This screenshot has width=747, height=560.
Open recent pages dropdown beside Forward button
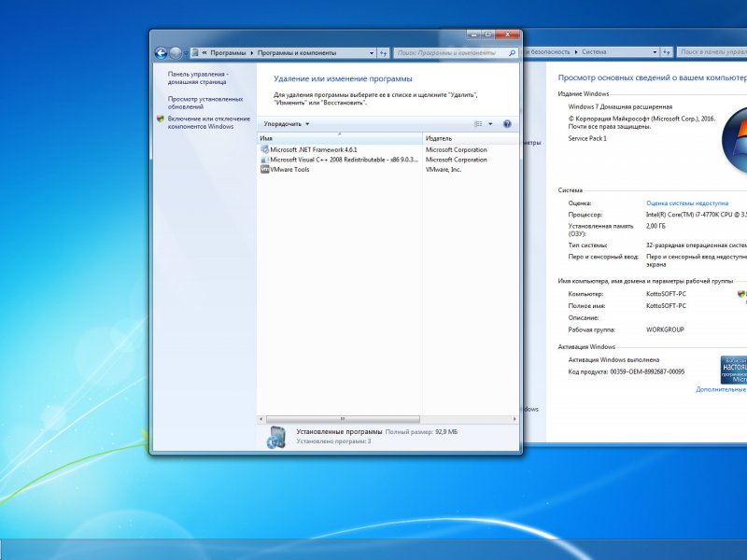[186, 53]
